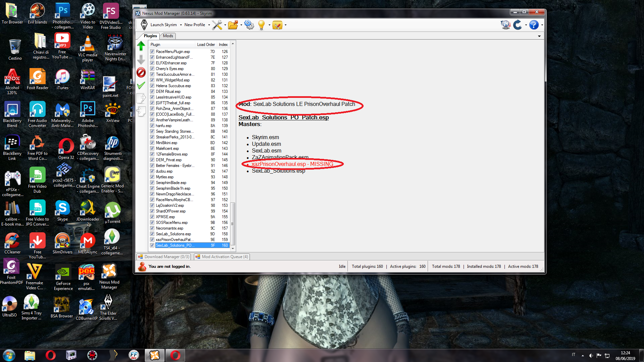Open the panel list dropdown arrow right of tabs
Screen dimensions: 644x362
(x=539, y=36)
